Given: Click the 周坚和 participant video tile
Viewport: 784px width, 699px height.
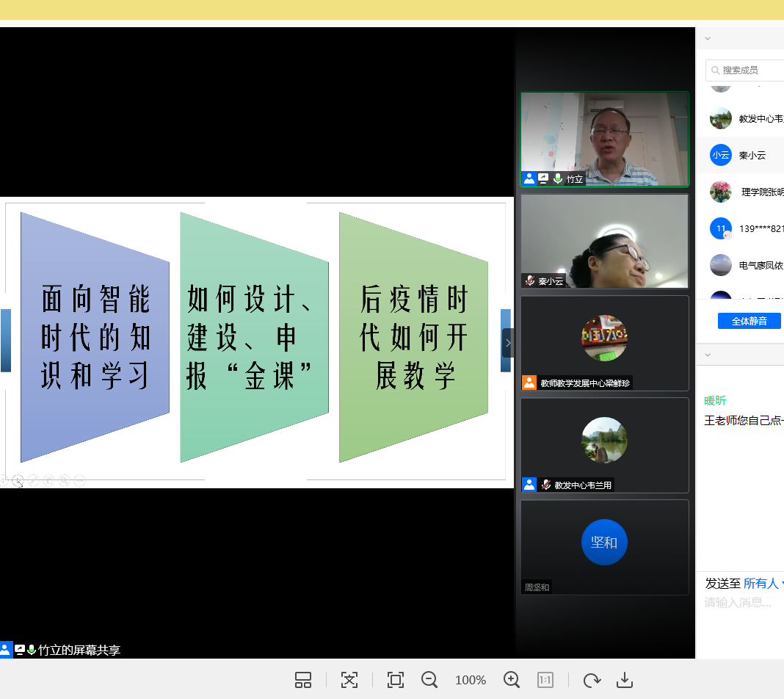Looking at the screenshot, I should (x=604, y=547).
